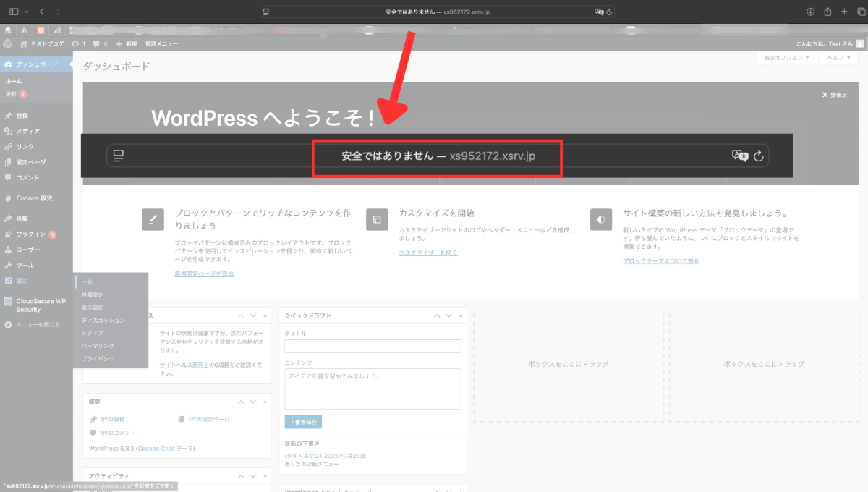Dismiss the welcome panel with 非表示
Image resolution: width=868 pixels, height=492 pixels.
[x=835, y=95]
